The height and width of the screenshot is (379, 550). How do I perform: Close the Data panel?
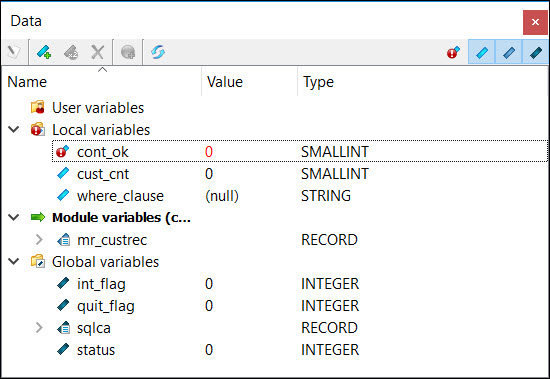click(x=535, y=22)
